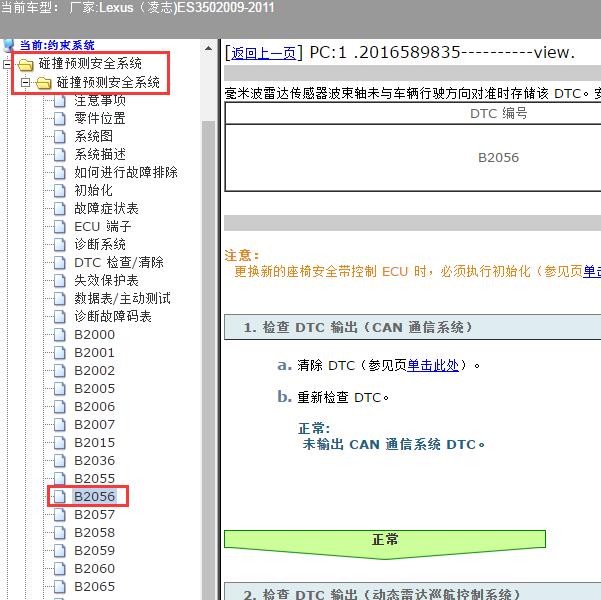Click the document icon beside B2055
This screenshot has height=600, width=601.
tap(59, 478)
